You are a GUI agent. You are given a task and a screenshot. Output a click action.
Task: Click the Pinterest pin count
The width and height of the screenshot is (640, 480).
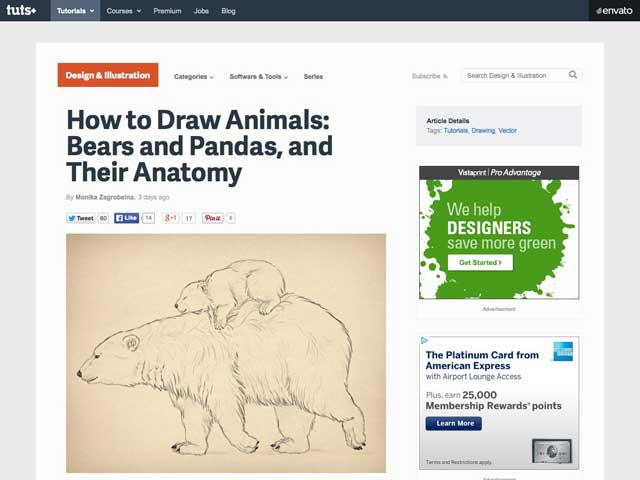[x=231, y=218]
